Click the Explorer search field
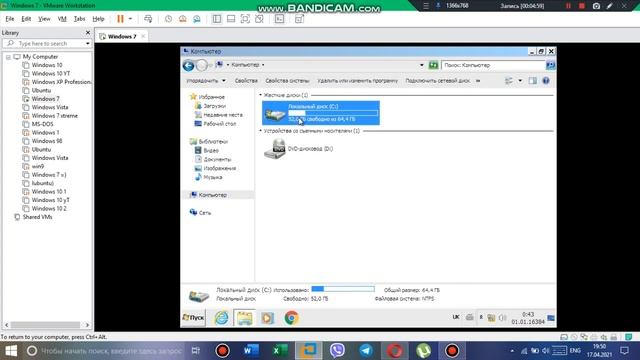The height and width of the screenshot is (360, 640). (493, 65)
